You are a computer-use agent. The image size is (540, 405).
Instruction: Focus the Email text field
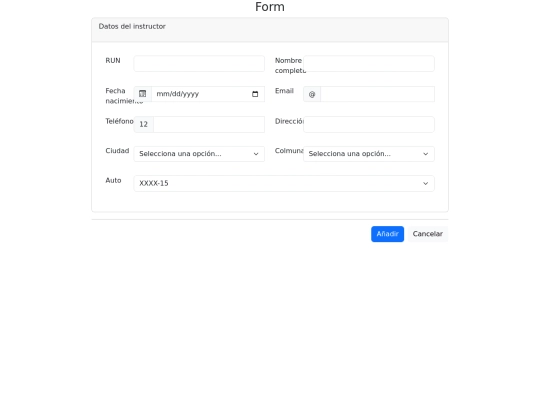[377, 94]
